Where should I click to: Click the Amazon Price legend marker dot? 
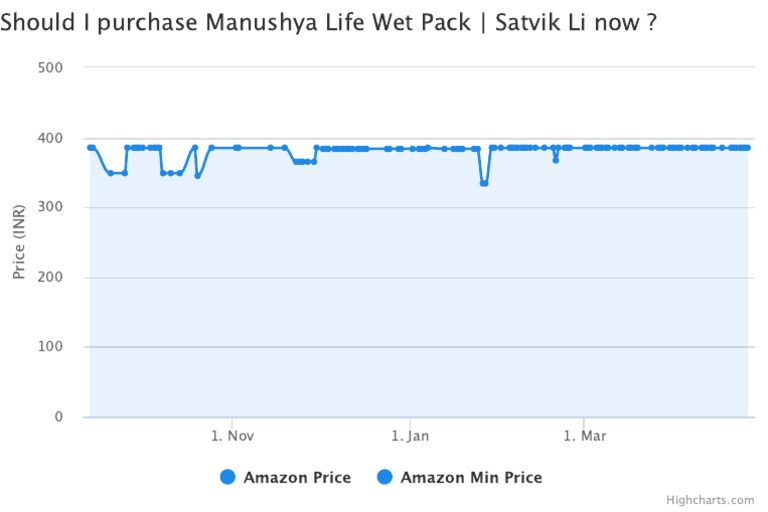point(227,478)
